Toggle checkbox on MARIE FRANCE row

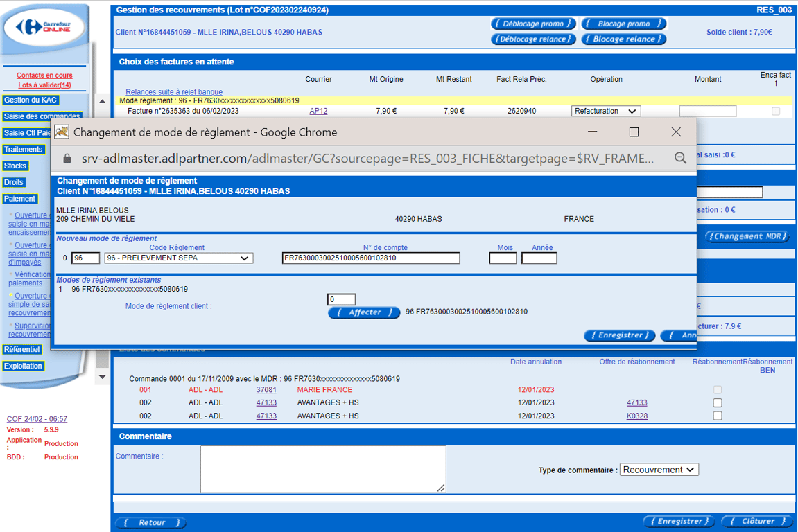tap(718, 389)
